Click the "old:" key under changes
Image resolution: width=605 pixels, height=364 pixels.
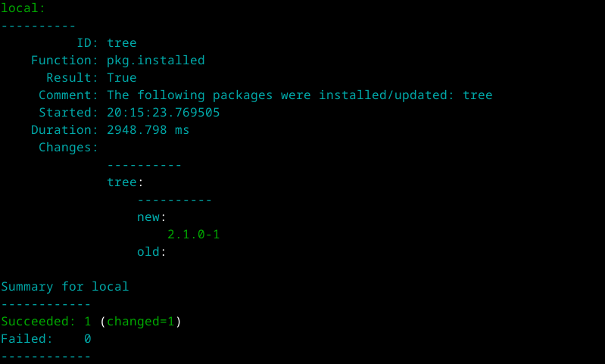click(x=151, y=252)
